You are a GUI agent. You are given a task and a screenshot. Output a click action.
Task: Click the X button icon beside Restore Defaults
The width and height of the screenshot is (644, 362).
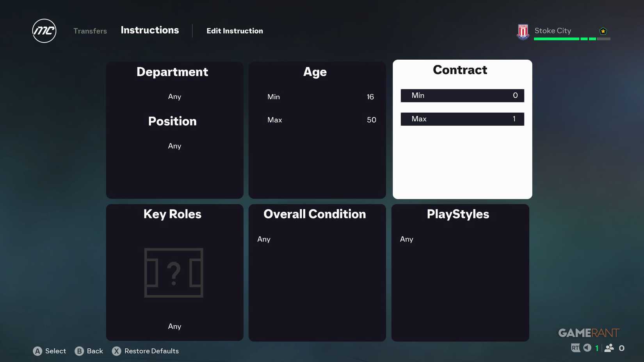click(x=116, y=351)
